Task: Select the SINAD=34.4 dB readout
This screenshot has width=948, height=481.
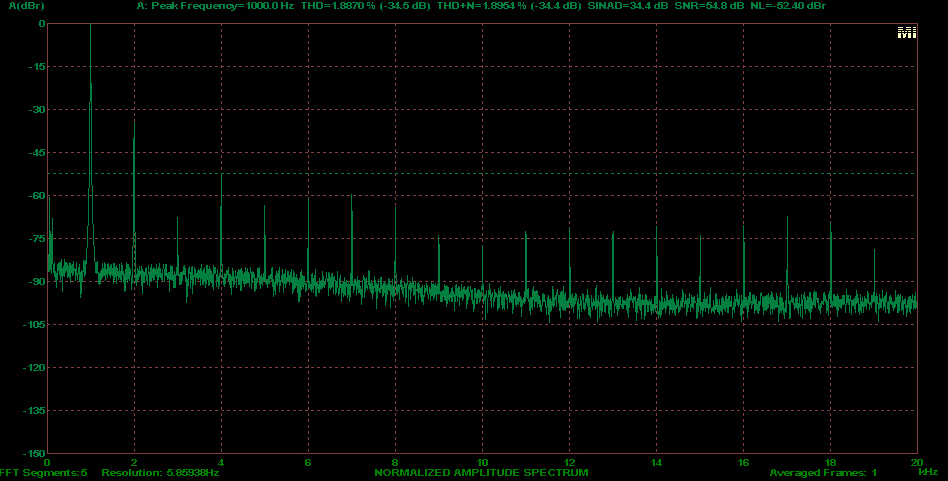Action: coord(628,6)
